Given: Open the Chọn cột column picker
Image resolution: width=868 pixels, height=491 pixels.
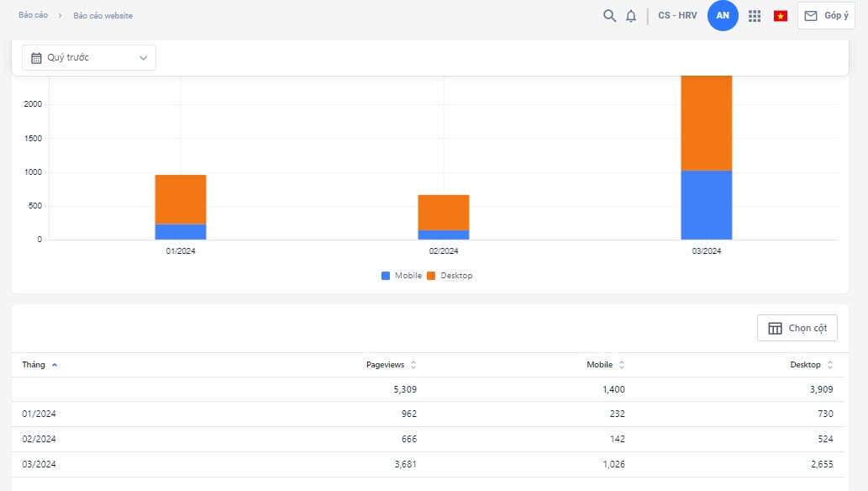Looking at the screenshot, I should pyautogui.click(x=797, y=328).
